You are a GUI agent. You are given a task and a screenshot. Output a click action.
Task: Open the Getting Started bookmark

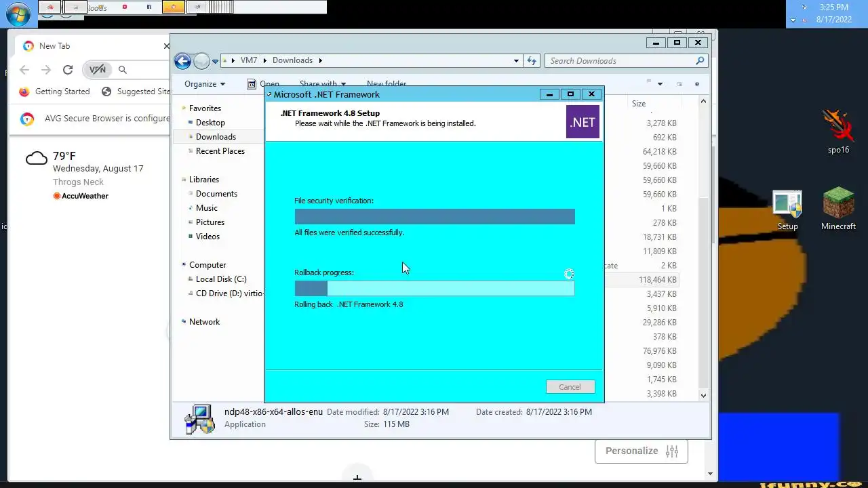pos(54,91)
